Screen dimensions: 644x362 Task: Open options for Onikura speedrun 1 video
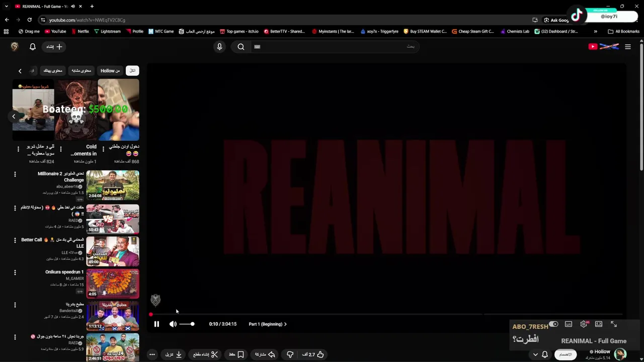point(15,273)
